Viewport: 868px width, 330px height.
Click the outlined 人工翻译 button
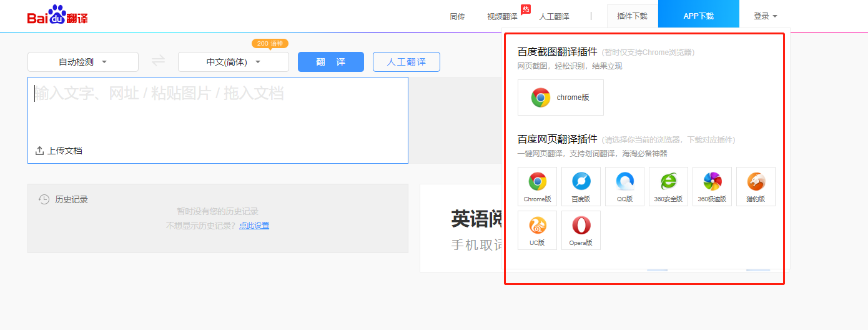[x=407, y=62]
